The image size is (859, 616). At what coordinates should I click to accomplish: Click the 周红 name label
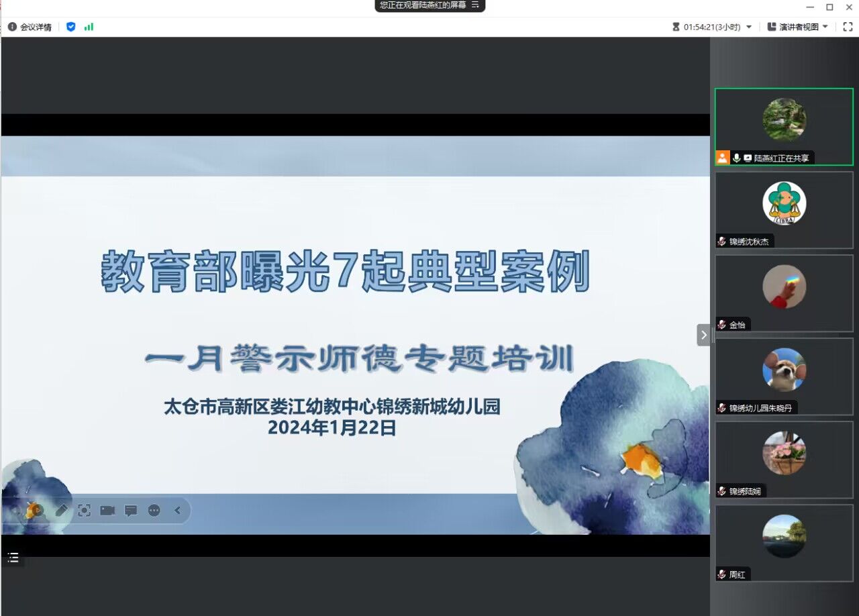pos(738,574)
